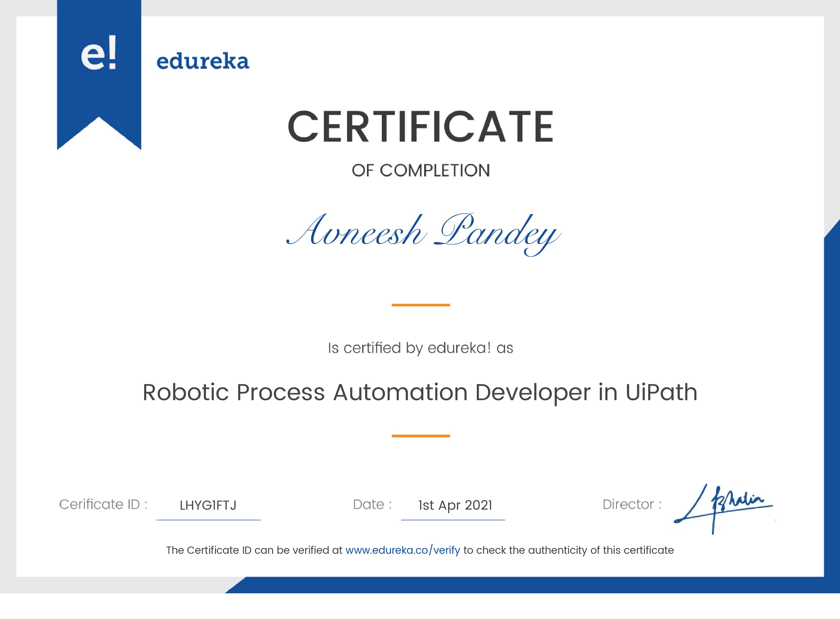840x619 pixels.
Task: Open the www.edureka.co/verify link
Action: [x=402, y=550]
